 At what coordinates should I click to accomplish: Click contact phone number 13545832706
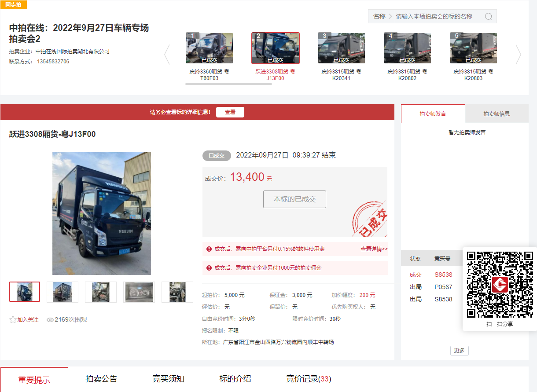pyautogui.click(x=53, y=62)
